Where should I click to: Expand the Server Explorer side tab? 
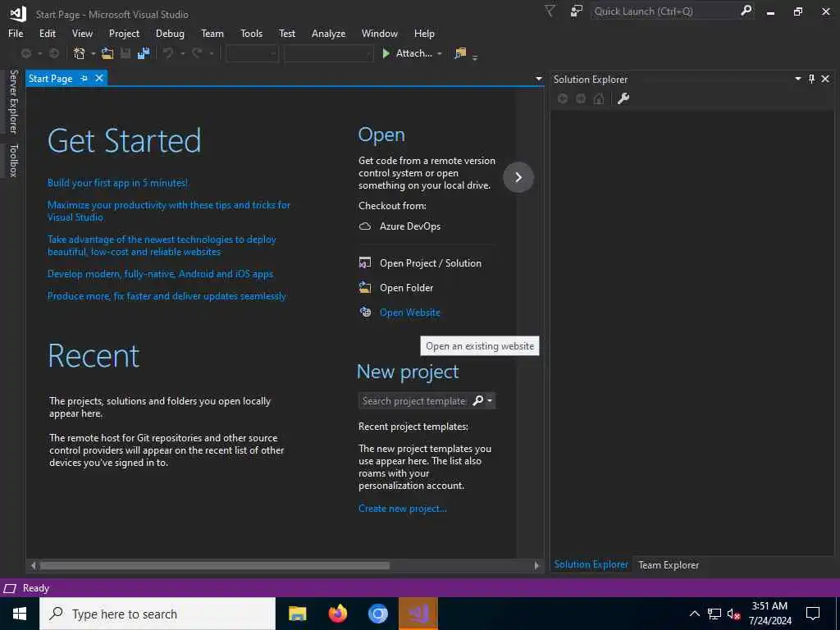point(13,102)
